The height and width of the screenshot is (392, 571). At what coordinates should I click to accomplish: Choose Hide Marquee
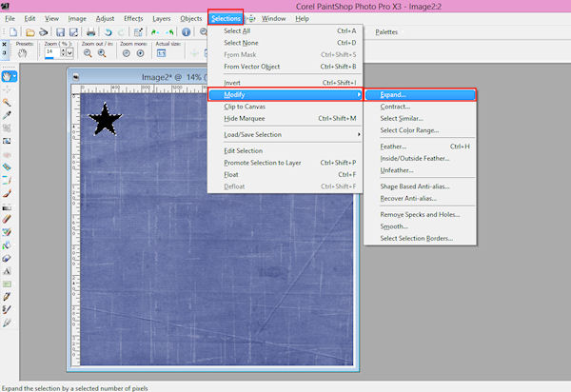coord(285,119)
